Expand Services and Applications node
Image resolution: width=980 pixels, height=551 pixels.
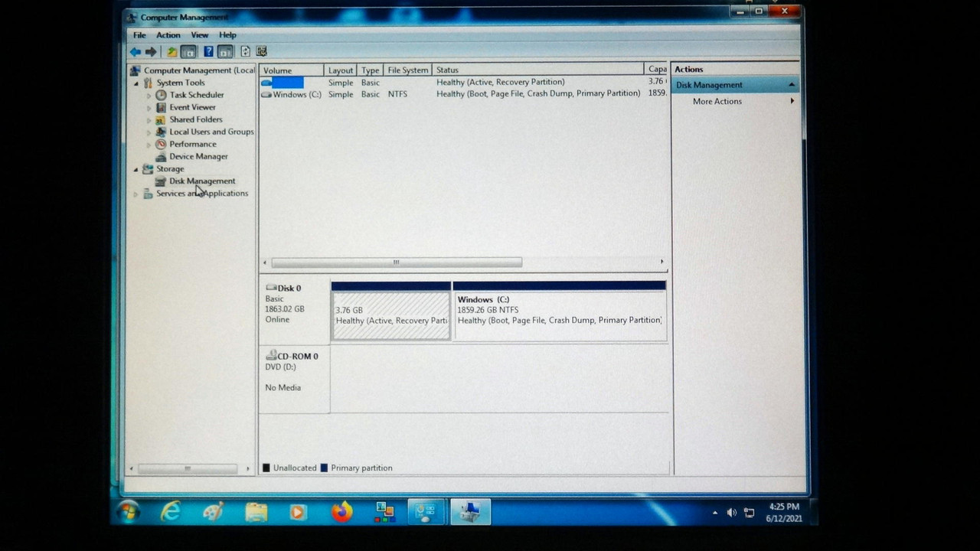(x=136, y=194)
